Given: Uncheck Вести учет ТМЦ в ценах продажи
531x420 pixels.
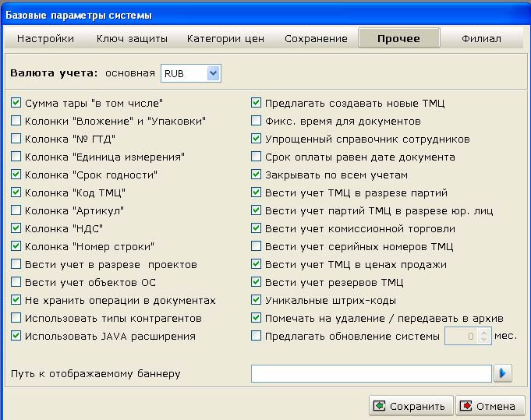Looking at the screenshot, I should 256,264.
